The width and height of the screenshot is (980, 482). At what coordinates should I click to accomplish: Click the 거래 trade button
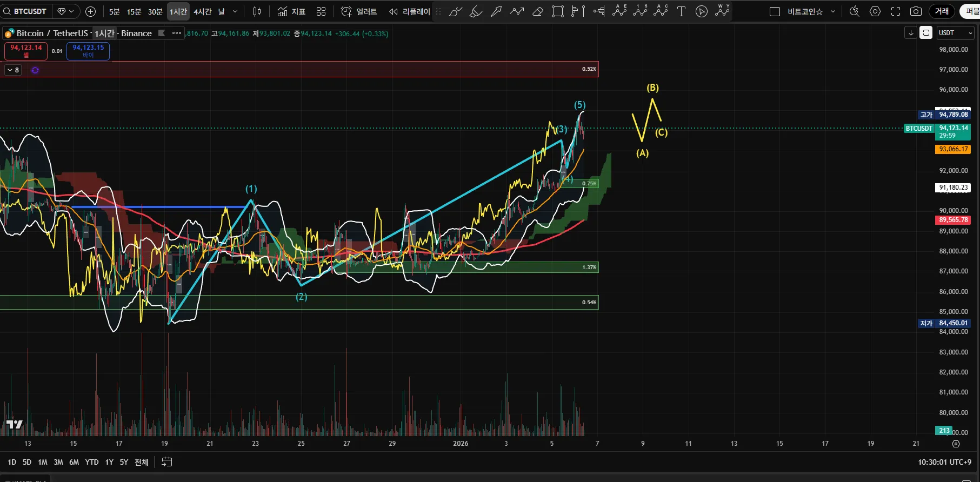[942, 11]
